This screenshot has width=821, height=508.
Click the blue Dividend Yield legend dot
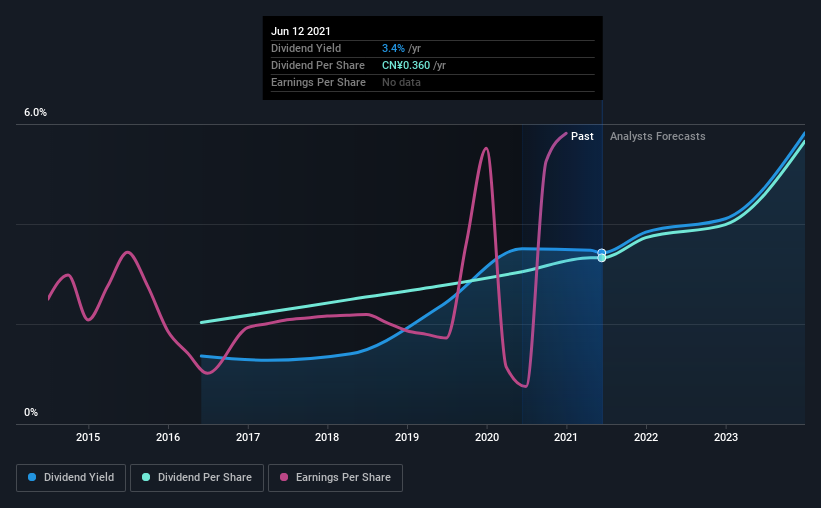pyautogui.click(x=32, y=477)
